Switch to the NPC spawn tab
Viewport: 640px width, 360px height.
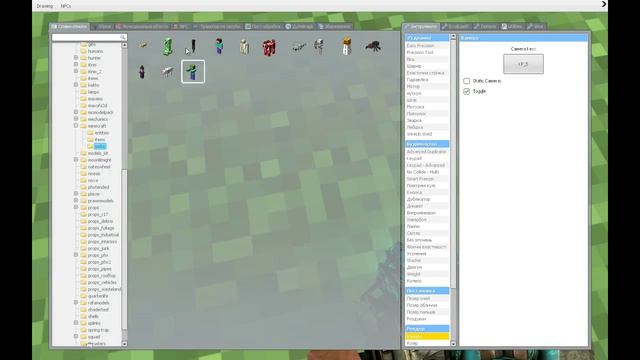click(181, 27)
